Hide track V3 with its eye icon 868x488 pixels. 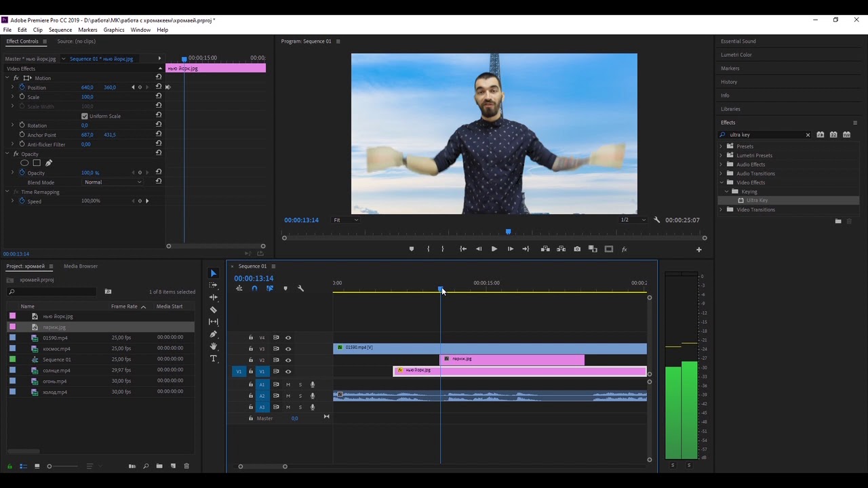tap(288, 349)
